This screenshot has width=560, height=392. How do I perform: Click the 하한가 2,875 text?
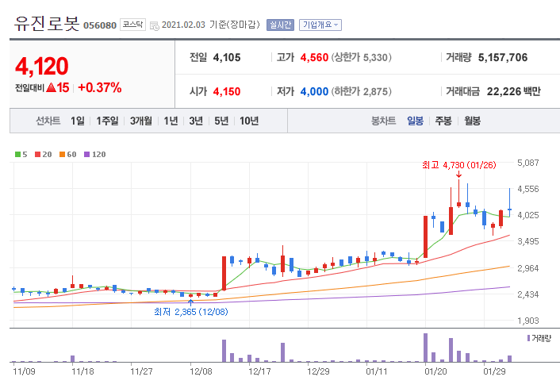point(362,91)
